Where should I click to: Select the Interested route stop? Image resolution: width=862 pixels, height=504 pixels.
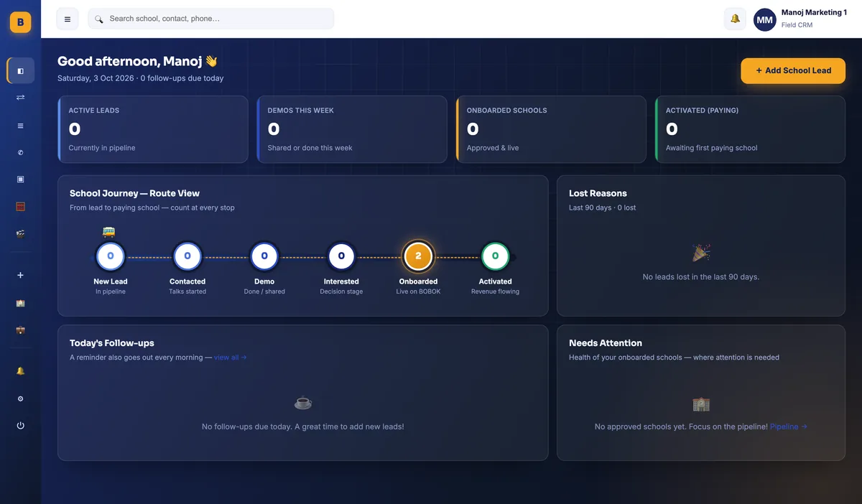pos(341,256)
